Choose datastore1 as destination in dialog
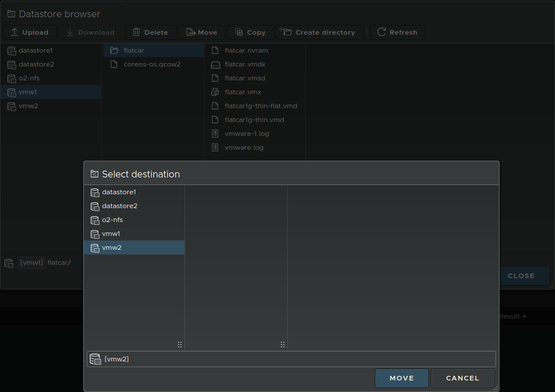 [134, 192]
